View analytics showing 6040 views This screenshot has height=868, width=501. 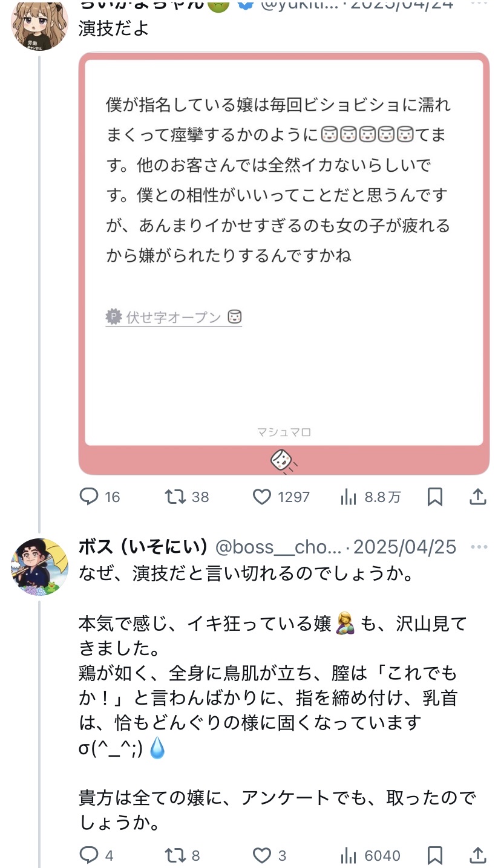(x=349, y=855)
